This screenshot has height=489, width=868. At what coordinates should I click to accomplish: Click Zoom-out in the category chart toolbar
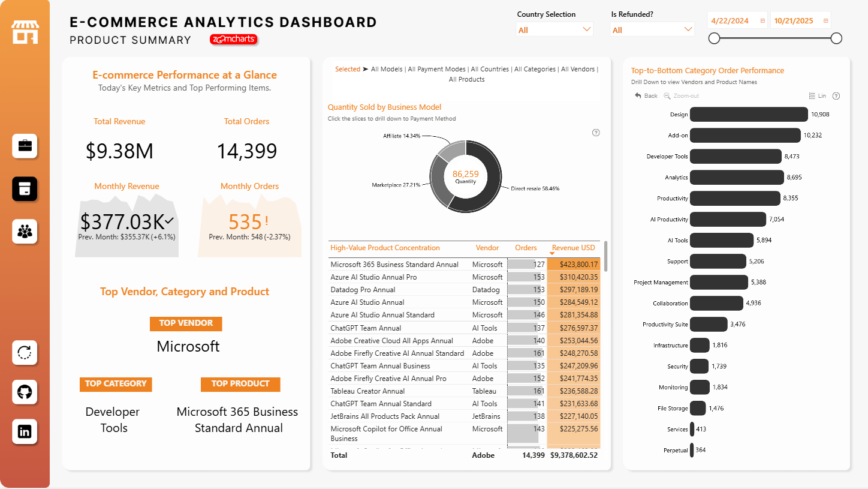(682, 96)
